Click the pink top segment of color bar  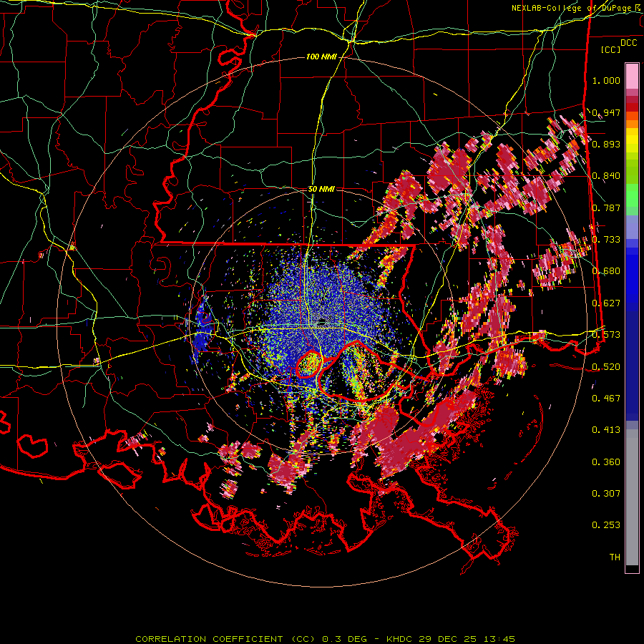point(632,77)
